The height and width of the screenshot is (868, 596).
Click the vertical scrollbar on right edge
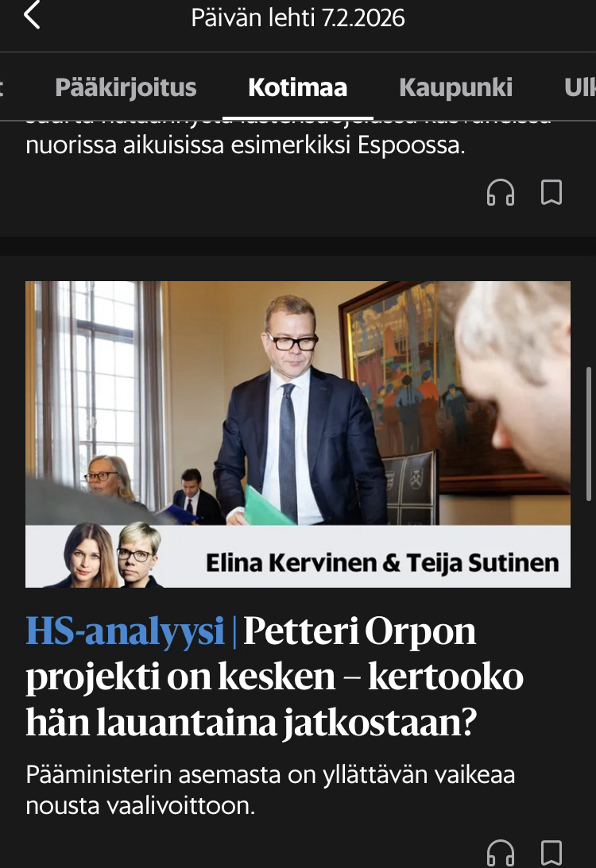(589, 434)
